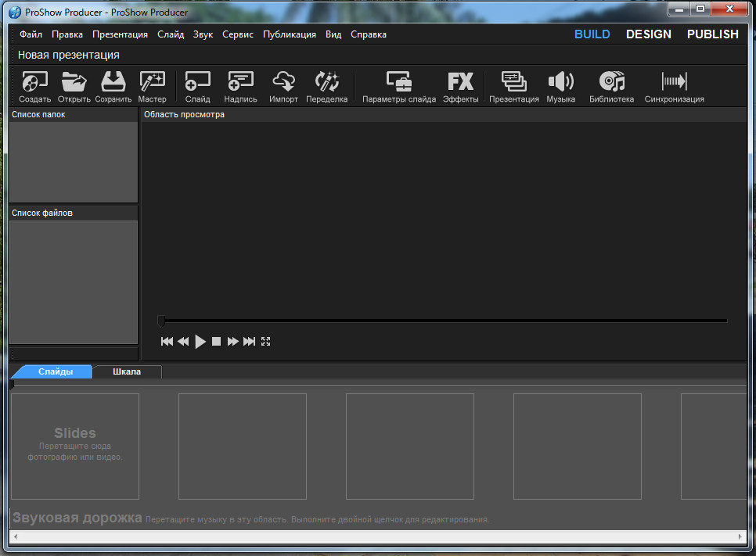
Task: Stop playback with the square stop button
Action: tap(217, 342)
